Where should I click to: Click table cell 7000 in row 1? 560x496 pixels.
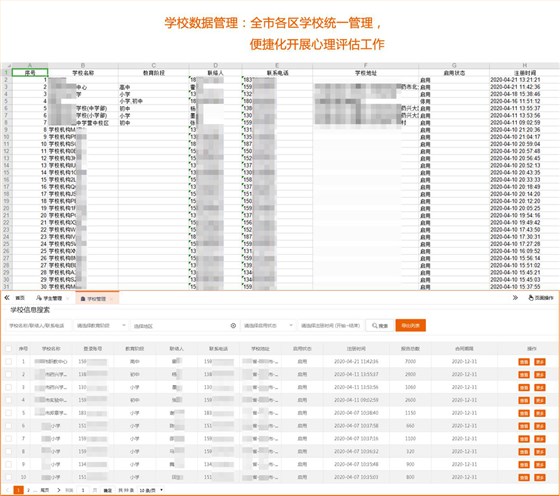410,362
